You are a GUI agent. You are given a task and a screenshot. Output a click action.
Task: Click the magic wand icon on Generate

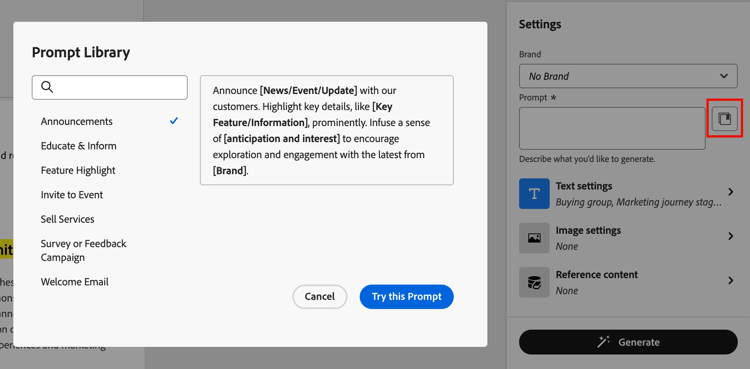tap(604, 342)
